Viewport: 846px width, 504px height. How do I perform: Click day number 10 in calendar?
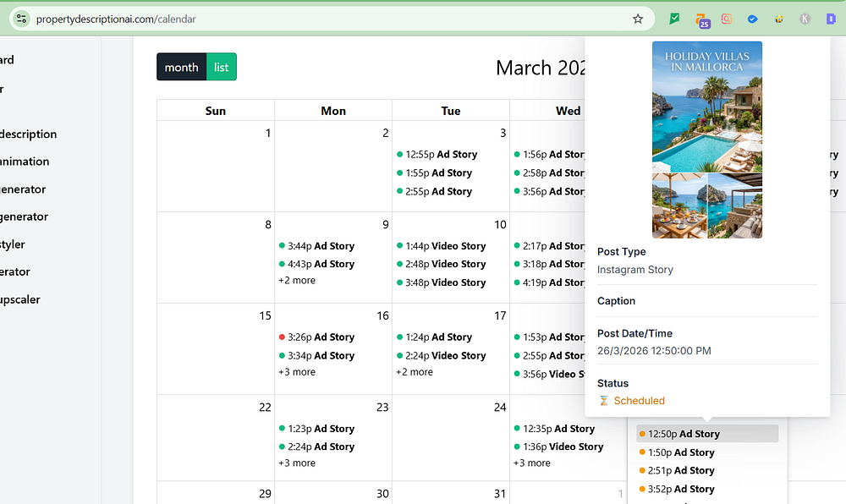pyautogui.click(x=500, y=224)
